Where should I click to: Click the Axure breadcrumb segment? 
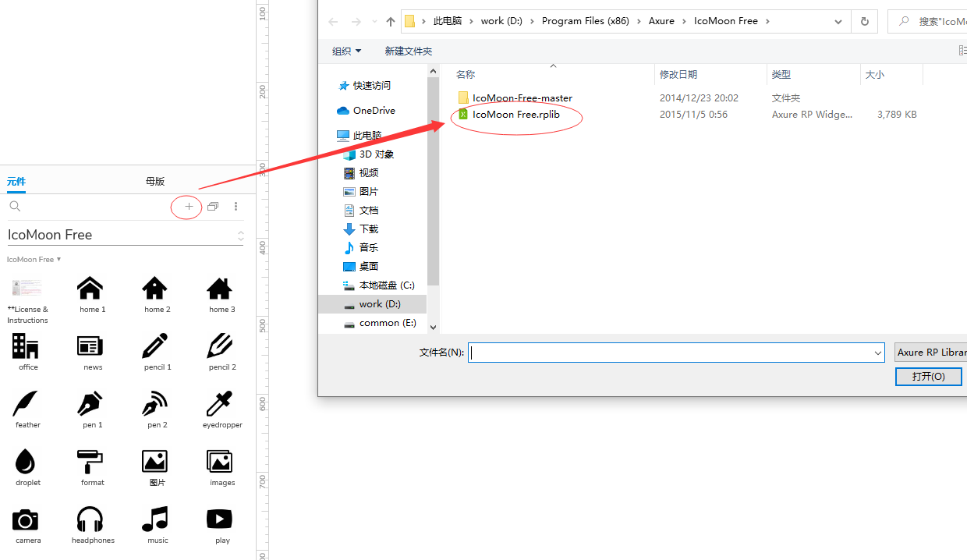click(x=661, y=21)
